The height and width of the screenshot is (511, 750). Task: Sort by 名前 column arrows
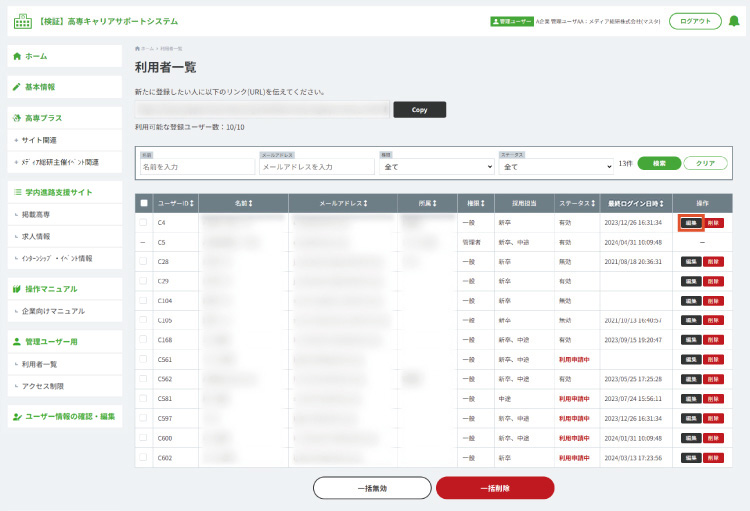[250, 203]
